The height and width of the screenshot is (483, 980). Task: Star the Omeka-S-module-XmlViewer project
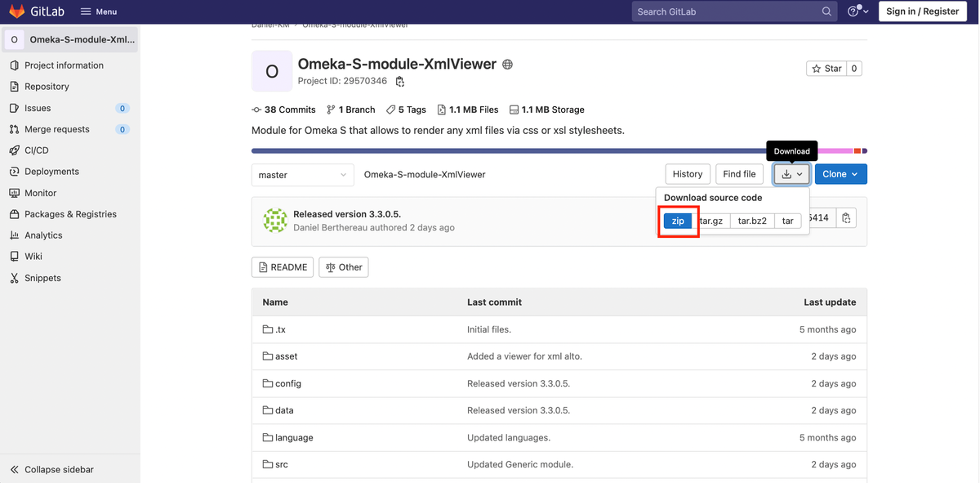coord(826,69)
